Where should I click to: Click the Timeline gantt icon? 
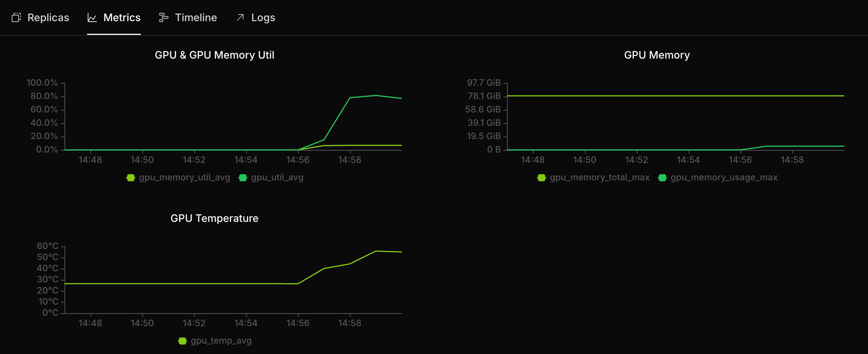pyautogui.click(x=163, y=17)
